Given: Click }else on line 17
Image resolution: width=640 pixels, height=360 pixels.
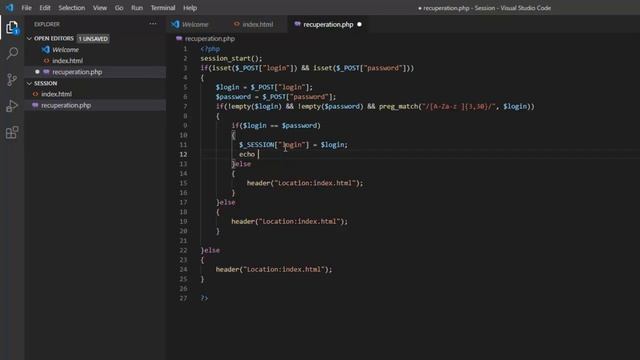Looking at the screenshot, I should pyautogui.click(x=226, y=202).
